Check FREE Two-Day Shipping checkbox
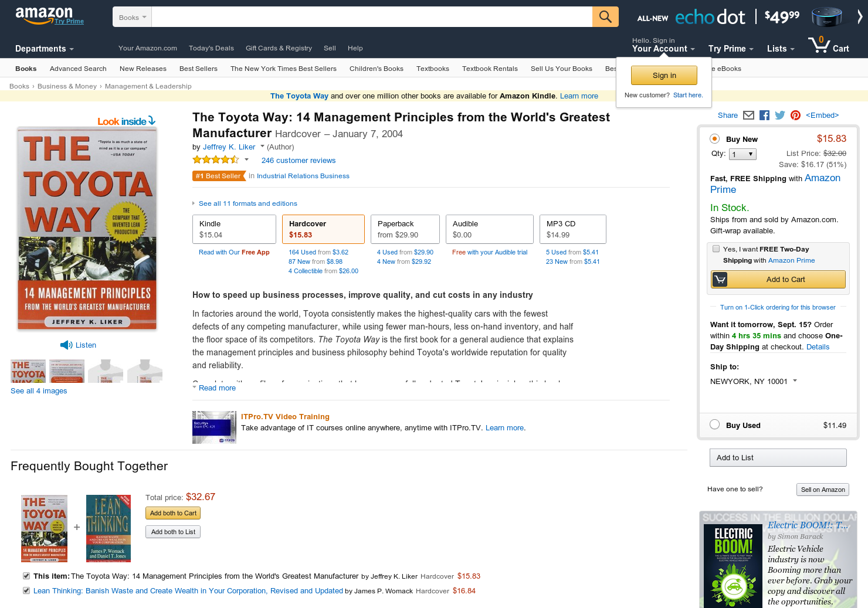The height and width of the screenshot is (608, 868). [x=716, y=249]
